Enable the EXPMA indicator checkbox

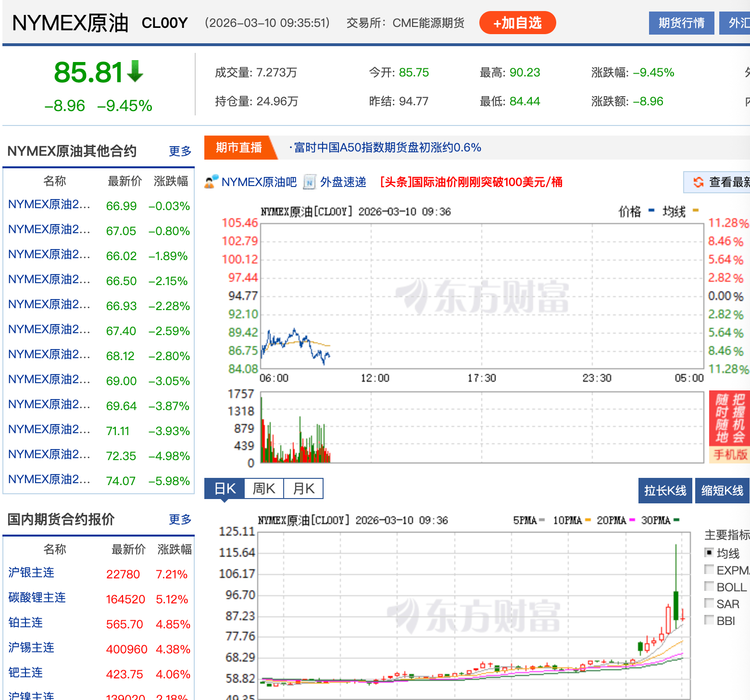click(709, 570)
